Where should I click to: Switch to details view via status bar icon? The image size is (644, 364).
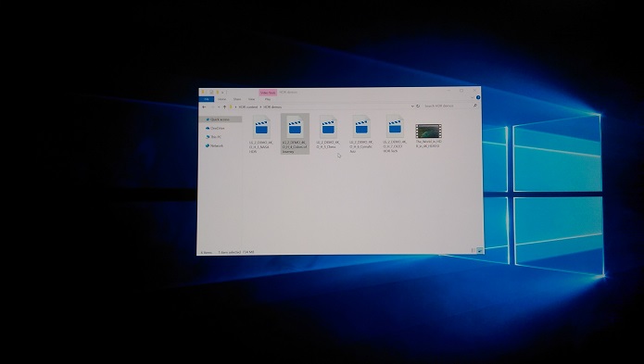pos(473,250)
